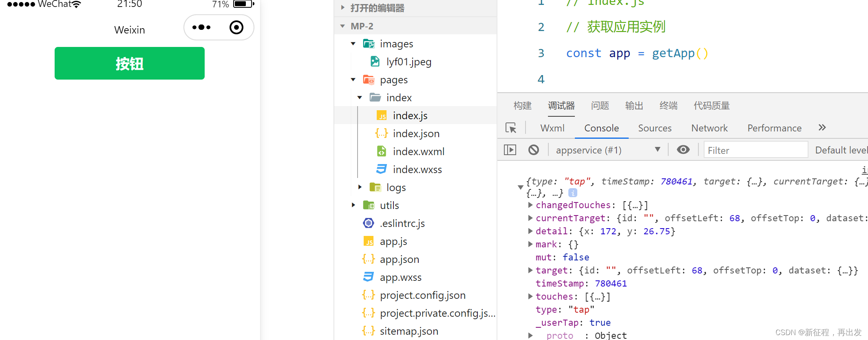This screenshot has width=868, height=340.
Task: Open project.private.config.js file
Action: [437, 313]
